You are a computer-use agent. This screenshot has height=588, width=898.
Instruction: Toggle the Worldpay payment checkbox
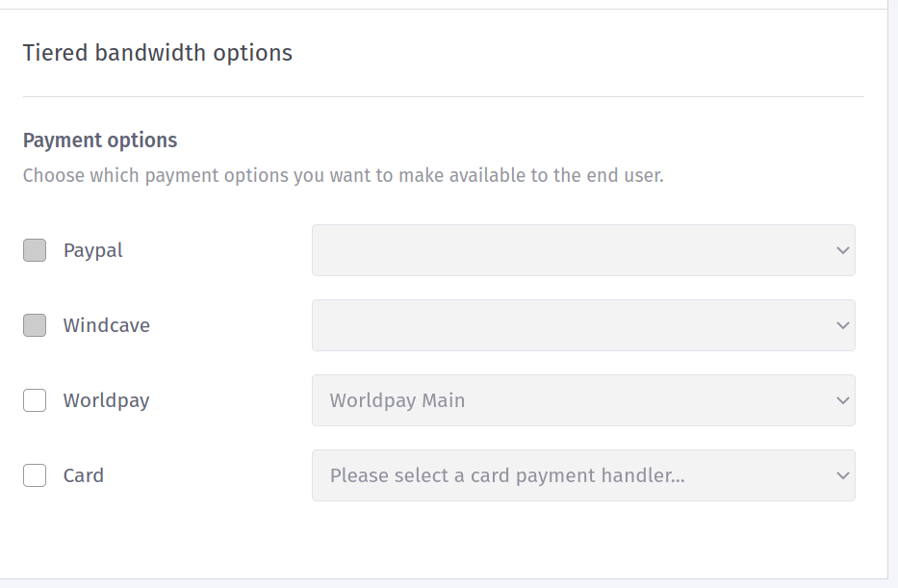pos(35,400)
